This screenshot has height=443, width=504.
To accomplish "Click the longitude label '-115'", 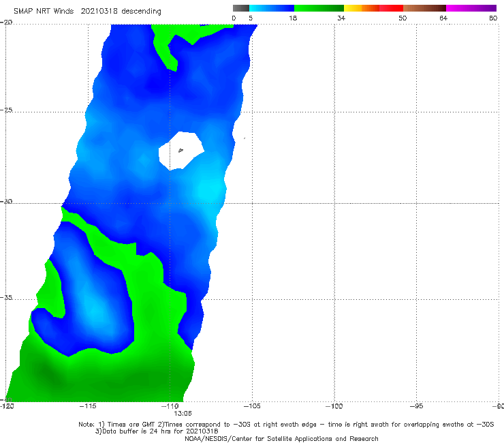I will (x=88, y=406).
